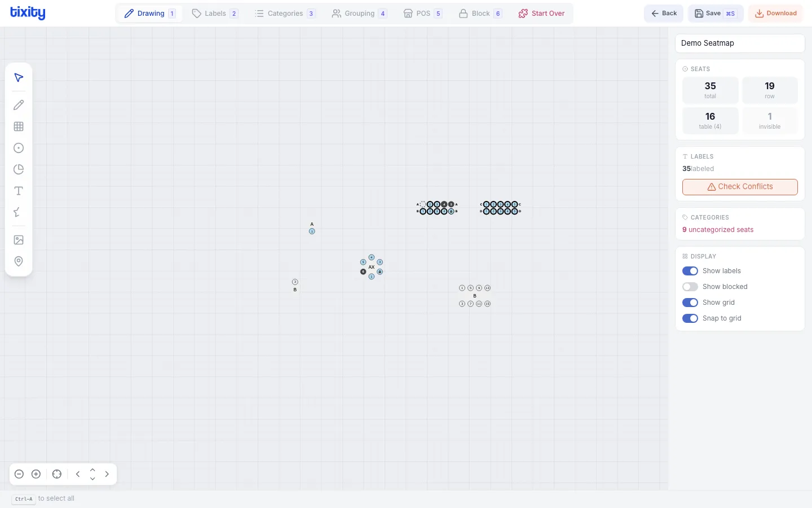Open the pie section tool
The width and height of the screenshot is (812, 508).
coord(19,169)
